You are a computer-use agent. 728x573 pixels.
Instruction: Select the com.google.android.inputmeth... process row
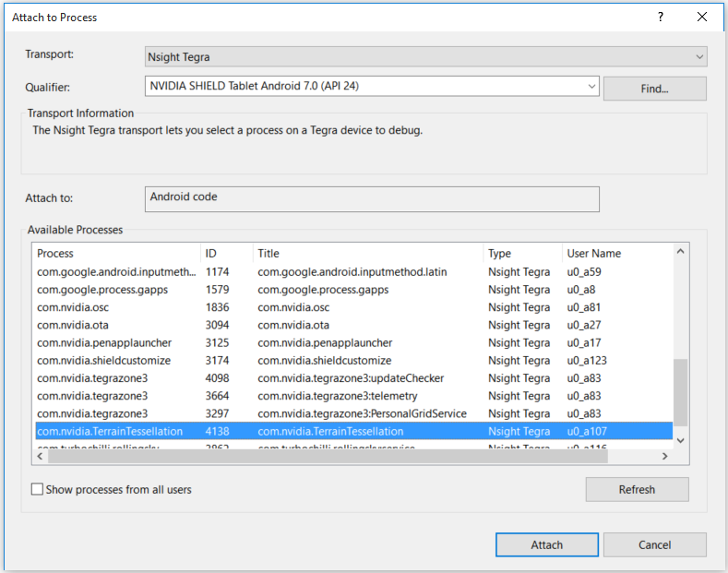(x=353, y=271)
